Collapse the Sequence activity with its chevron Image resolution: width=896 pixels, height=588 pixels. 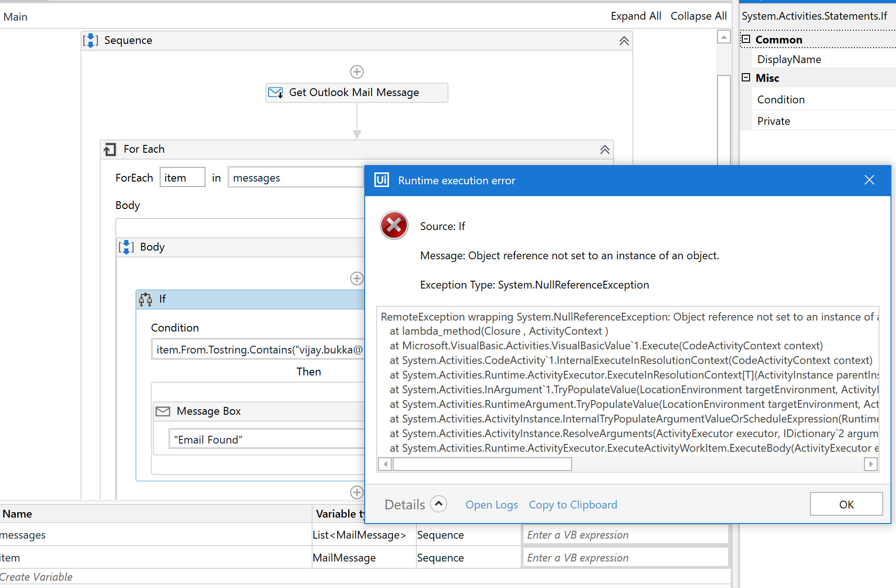click(x=624, y=41)
